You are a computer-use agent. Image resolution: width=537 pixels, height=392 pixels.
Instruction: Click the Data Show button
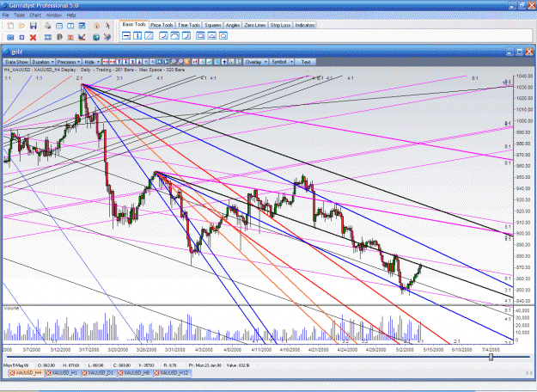click(16, 62)
